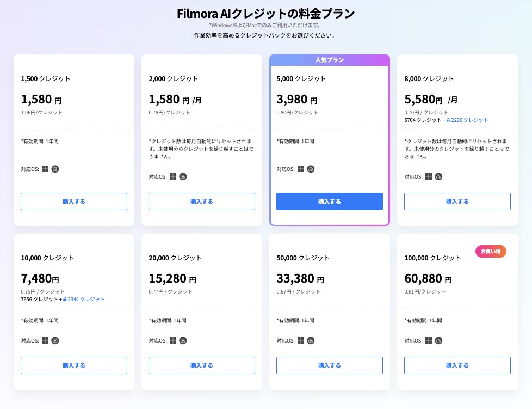Viewport: 532px width, 409px height.
Task: Click Windows icon in 50,000 credit card
Action: [301, 340]
